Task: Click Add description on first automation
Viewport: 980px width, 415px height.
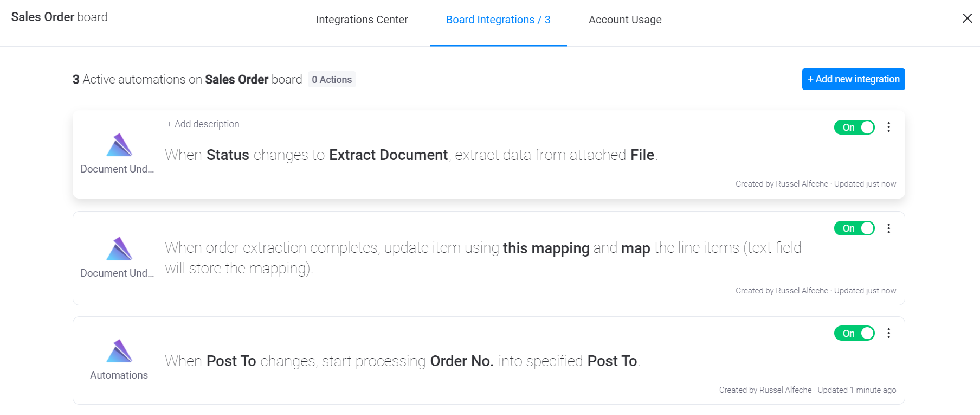Action: point(203,124)
